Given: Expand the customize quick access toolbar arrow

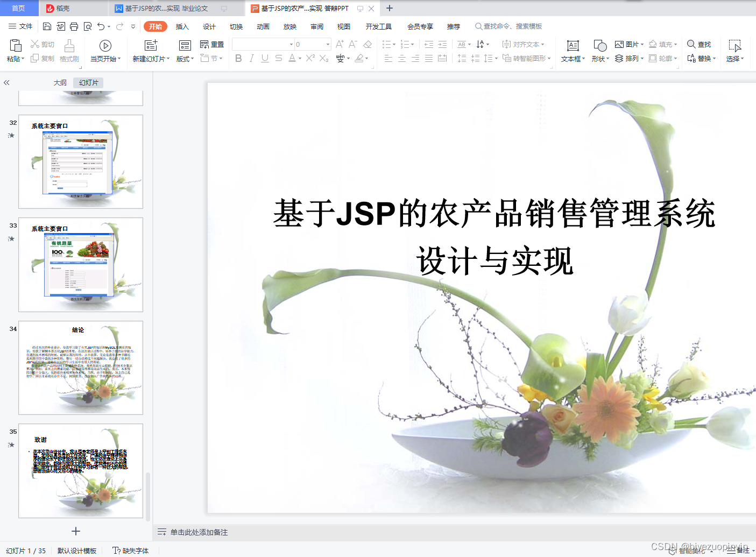Looking at the screenshot, I should 133,26.
